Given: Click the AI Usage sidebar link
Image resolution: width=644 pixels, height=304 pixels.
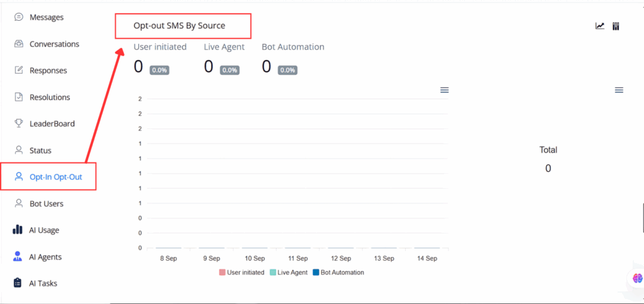Looking at the screenshot, I should tap(44, 230).
